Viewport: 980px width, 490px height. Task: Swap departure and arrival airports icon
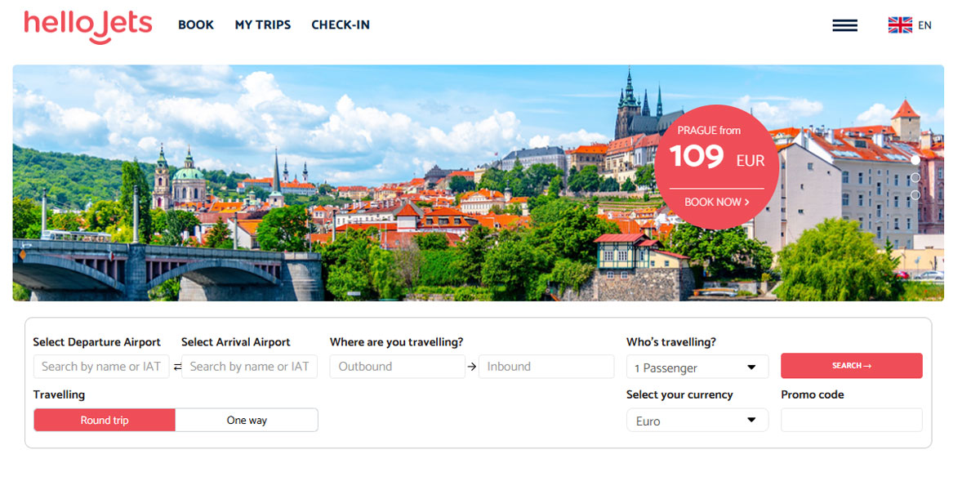[x=177, y=367]
